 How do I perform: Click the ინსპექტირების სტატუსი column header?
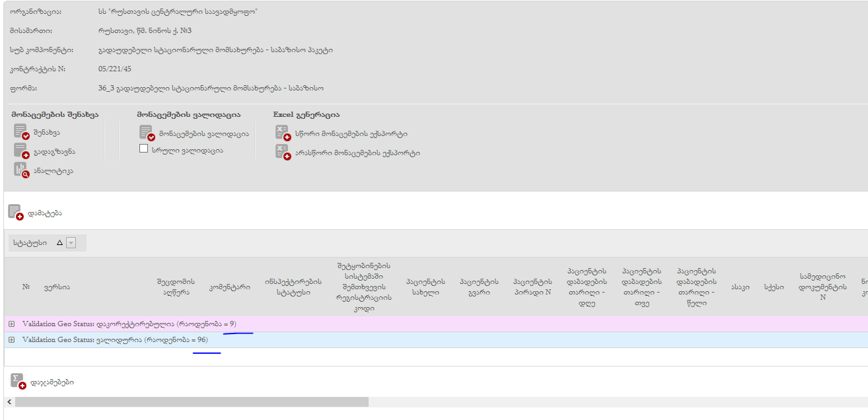tap(293, 287)
